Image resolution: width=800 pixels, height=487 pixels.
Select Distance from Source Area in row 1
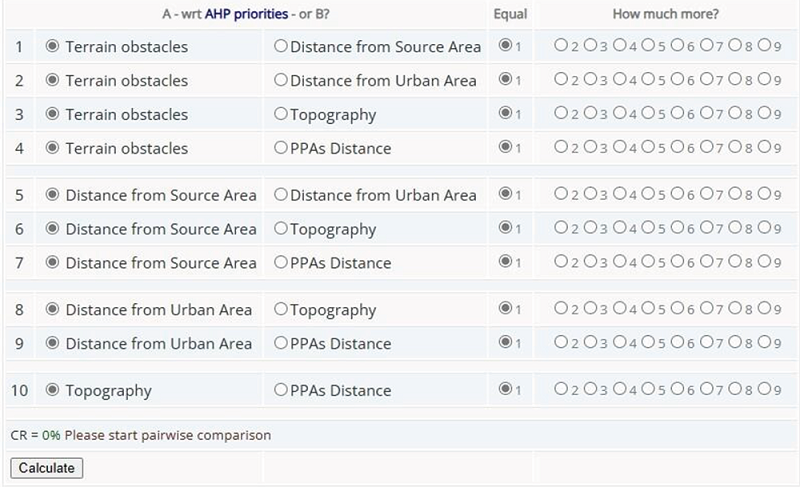[x=281, y=47]
